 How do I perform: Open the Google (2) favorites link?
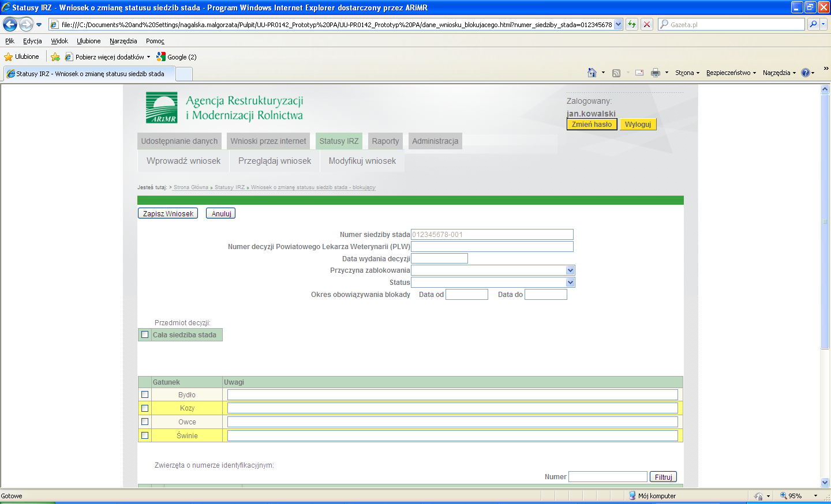pyautogui.click(x=177, y=57)
